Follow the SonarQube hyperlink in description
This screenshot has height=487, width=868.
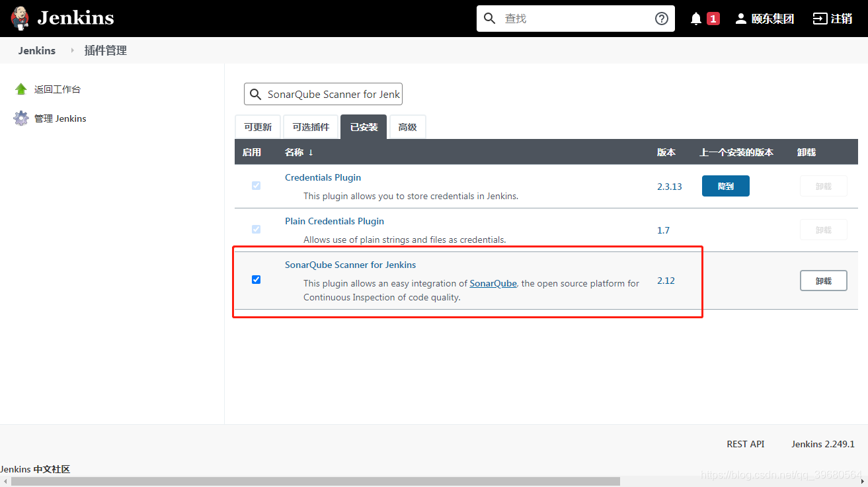pos(493,283)
